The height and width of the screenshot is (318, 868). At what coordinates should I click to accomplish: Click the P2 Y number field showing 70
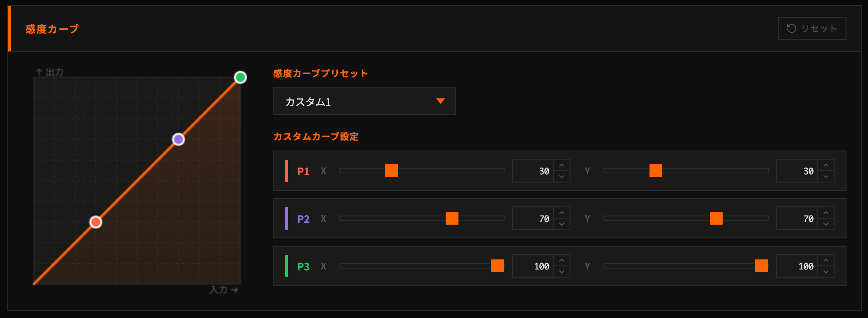798,219
